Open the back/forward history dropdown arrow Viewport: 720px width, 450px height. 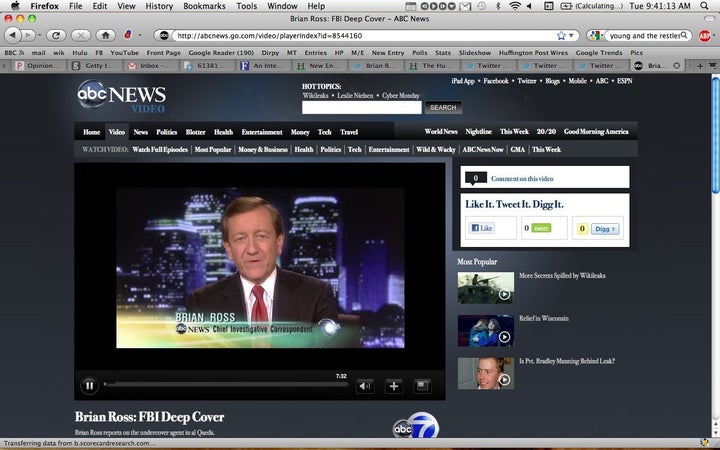point(39,35)
